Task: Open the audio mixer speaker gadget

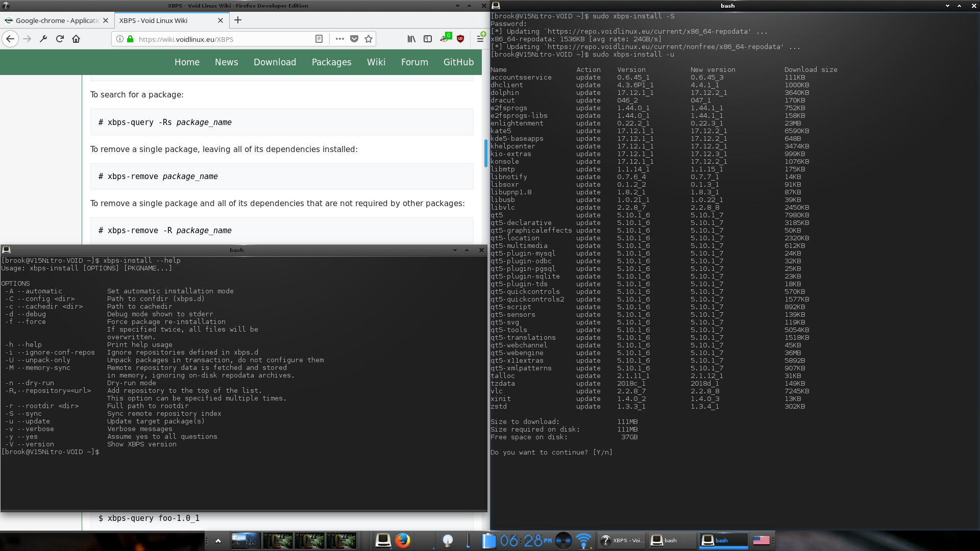Action: pyautogui.click(x=563, y=540)
